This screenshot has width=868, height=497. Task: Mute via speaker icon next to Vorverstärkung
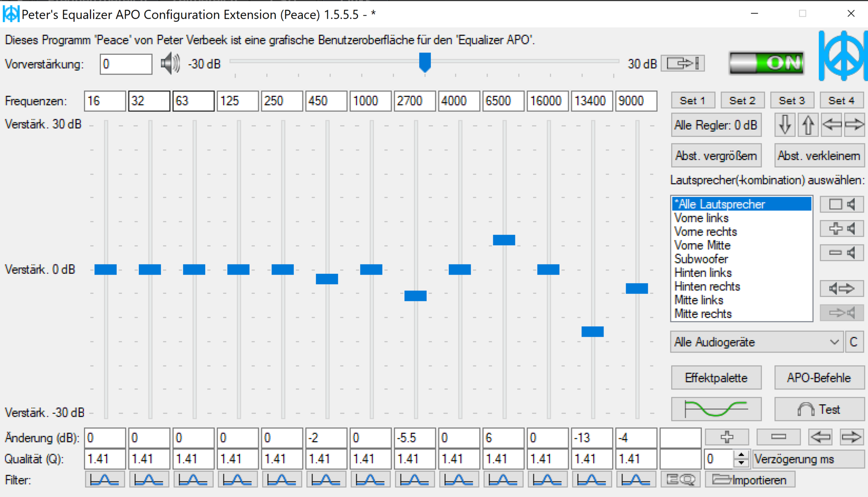170,64
